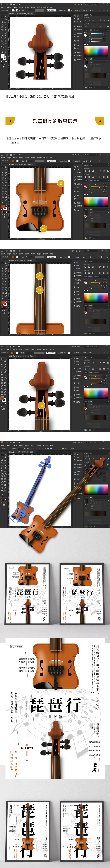The height and width of the screenshot is (868, 110).
Task: Open 字符样式 panel icon in the 壹/贰 violin-body window
Action: (x=78, y=177)
